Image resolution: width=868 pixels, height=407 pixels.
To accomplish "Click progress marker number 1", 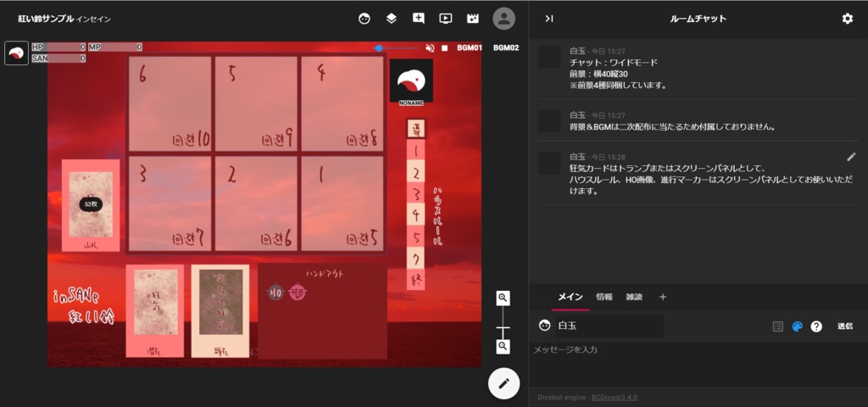I will (x=415, y=149).
